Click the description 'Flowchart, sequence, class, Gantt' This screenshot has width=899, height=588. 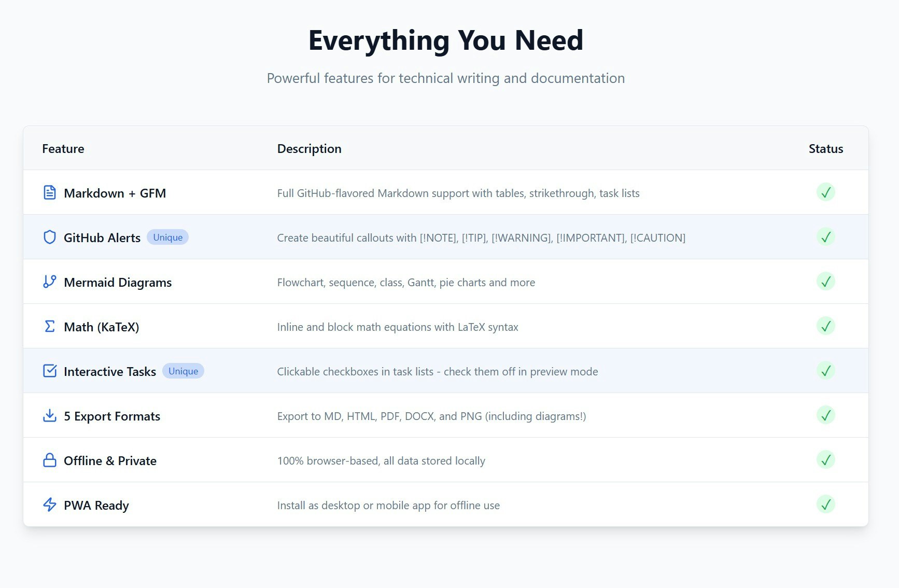point(406,283)
